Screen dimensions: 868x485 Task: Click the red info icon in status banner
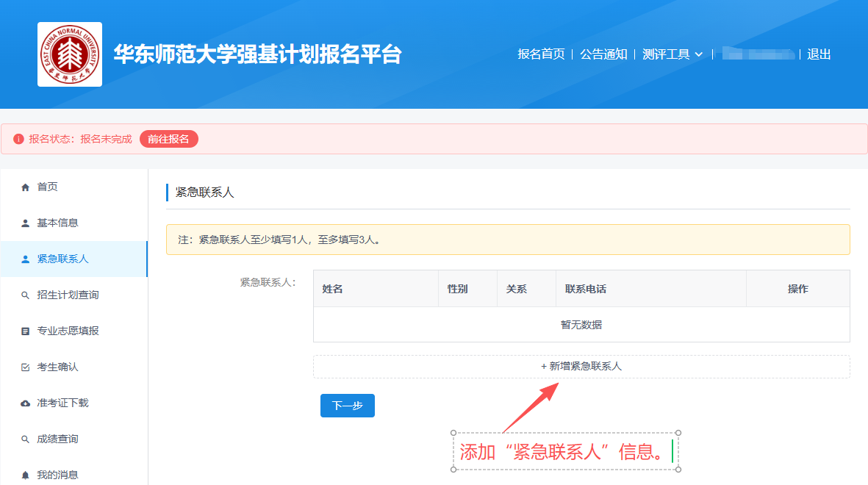(x=18, y=139)
